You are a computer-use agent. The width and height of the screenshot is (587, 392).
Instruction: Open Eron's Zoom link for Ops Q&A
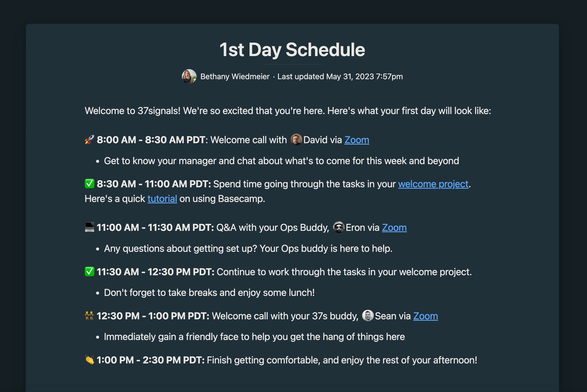pyautogui.click(x=394, y=228)
